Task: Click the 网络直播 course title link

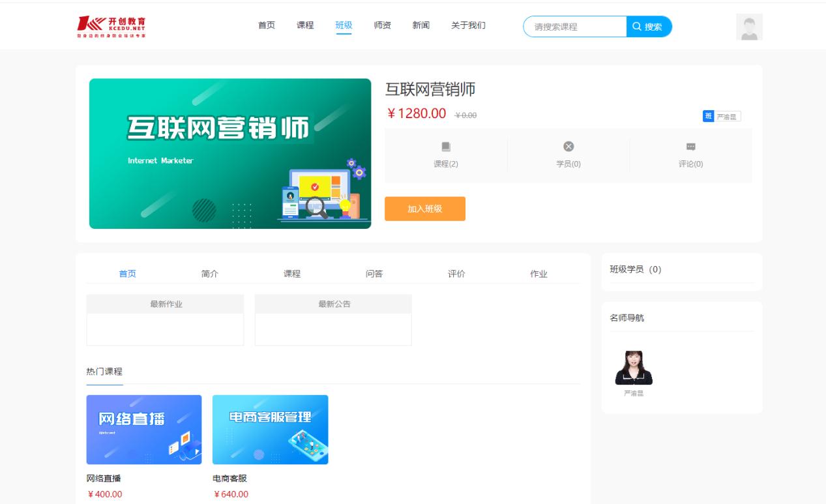Action: (104, 479)
